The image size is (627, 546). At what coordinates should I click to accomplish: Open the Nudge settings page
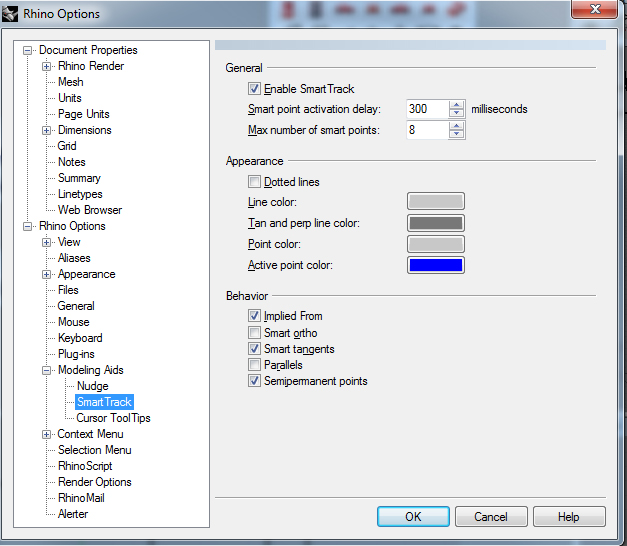92,386
